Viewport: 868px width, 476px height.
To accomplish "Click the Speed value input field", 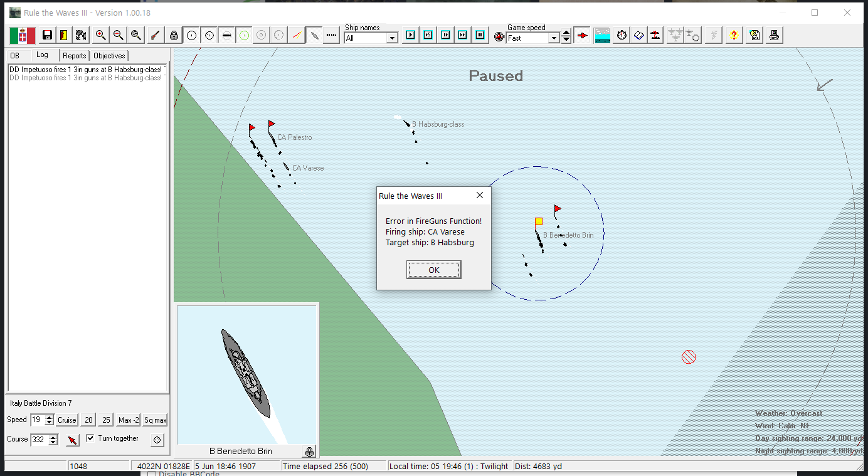I will [x=38, y=420].
